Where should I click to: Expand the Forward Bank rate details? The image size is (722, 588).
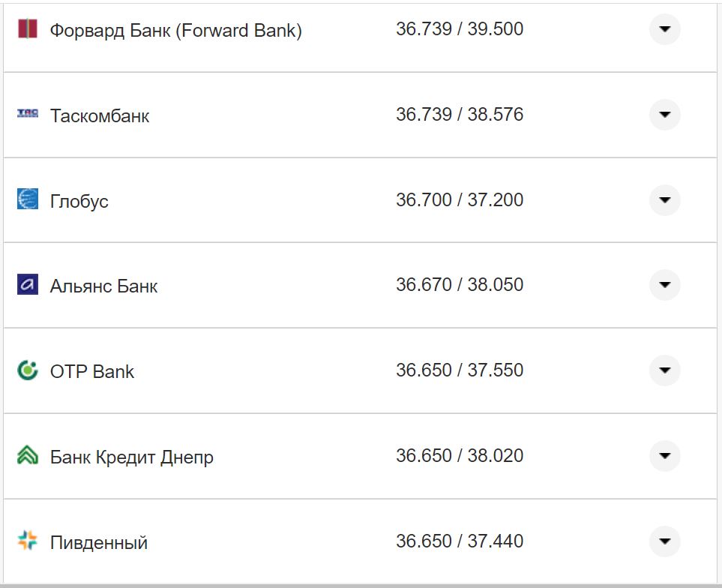(x=664, y=30)
